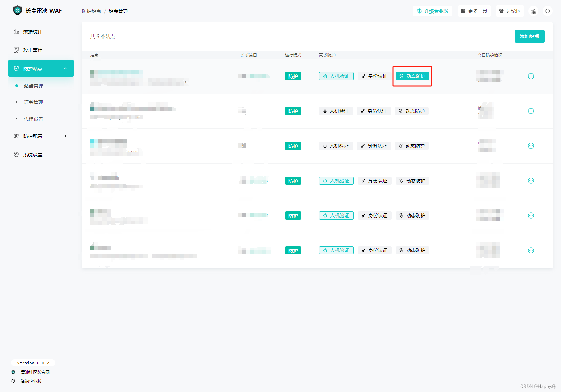Toggle 动态防护 on the sixth site
Image resolution: width=561 pixels, height=392 pixels.
(x=412, y=250)
